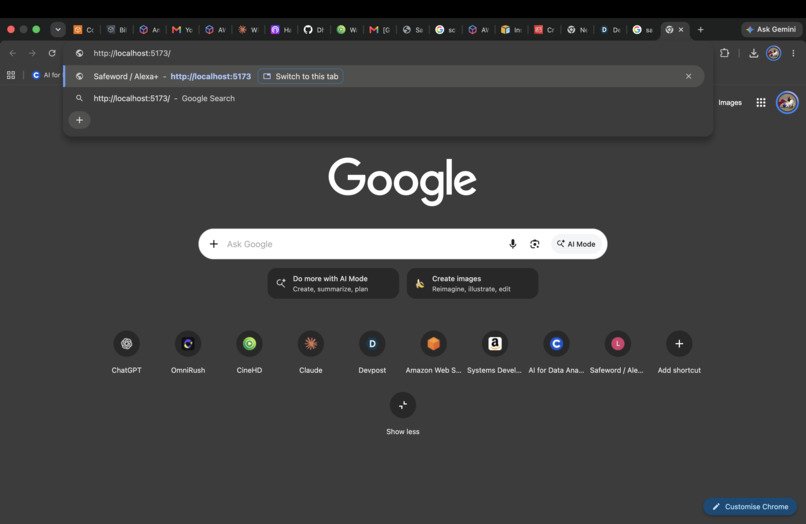Collapse shortcuts with Show less
Image resolution: width=806 pixels, height=524 pixels.
click(403, 413)
